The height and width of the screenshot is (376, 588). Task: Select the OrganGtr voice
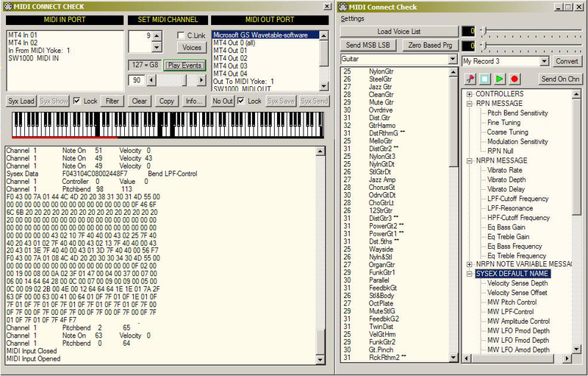click(x=381, y=265)
